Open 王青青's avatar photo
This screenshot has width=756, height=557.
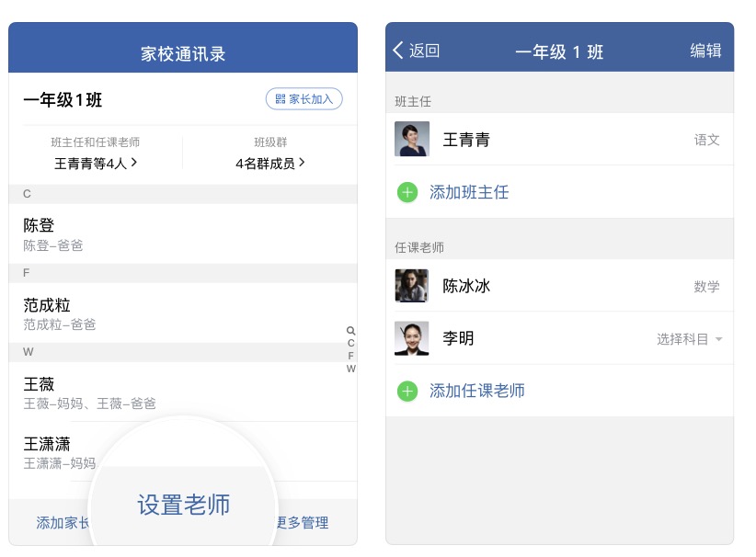[x=412, y=140]
